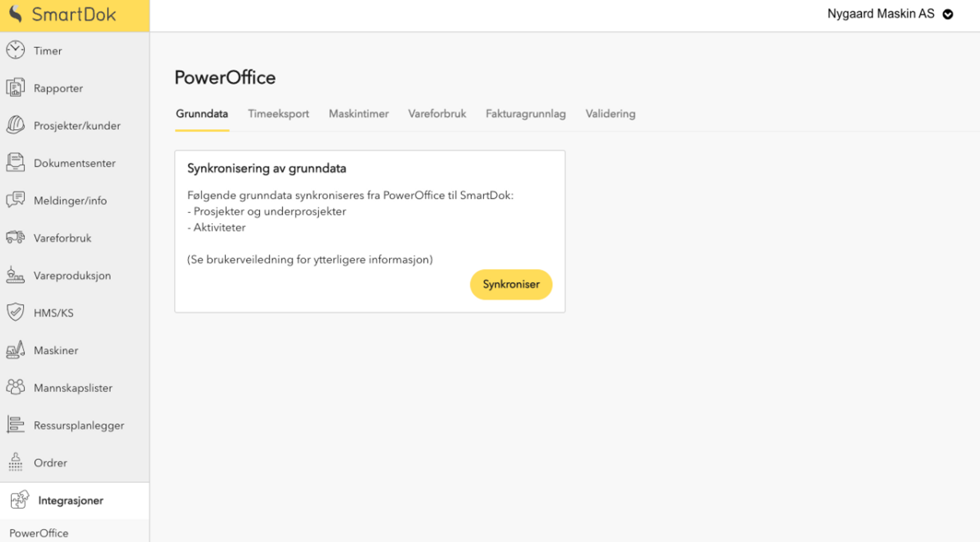Click the Rapporter document icon
The width and height of the screenshot is (980, 542).
click(x=15, y=87)
